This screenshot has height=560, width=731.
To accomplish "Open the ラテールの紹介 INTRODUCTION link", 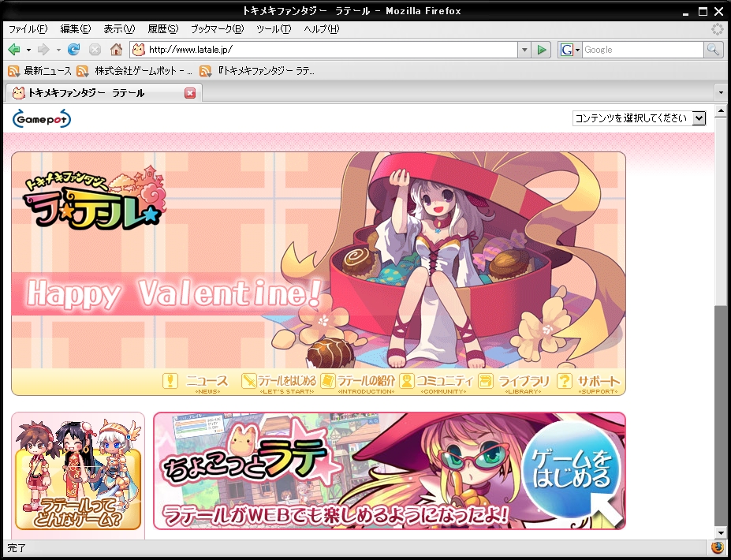I will click(x=367, y=383).
